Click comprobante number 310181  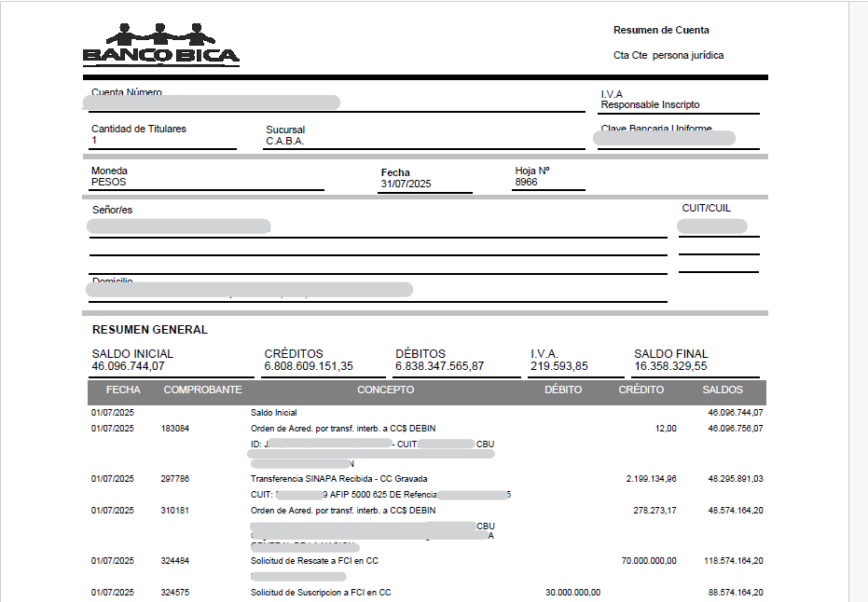point(175,511)
